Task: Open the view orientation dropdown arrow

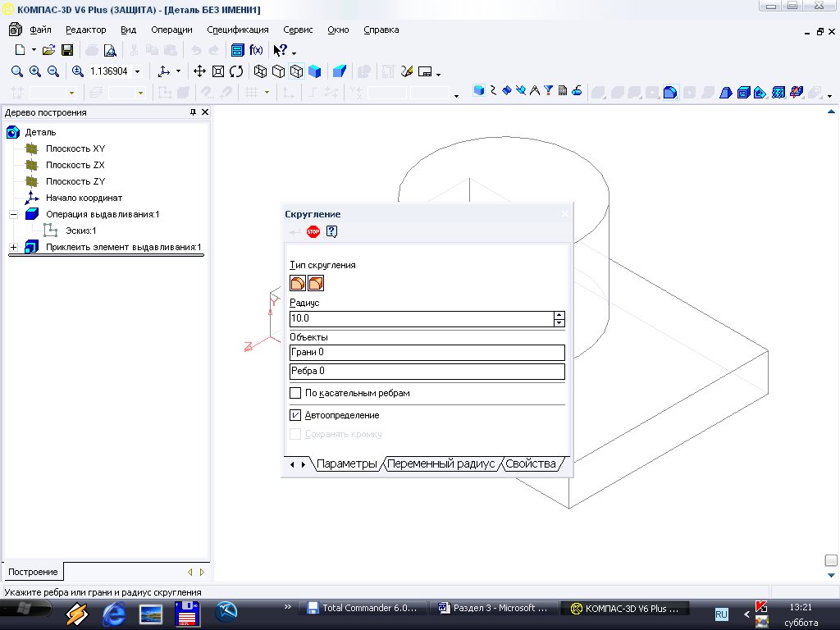Action: 178,71
